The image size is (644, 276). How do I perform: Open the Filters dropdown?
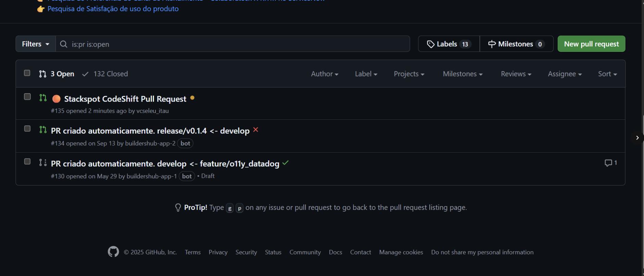click(x=36, y=44)
